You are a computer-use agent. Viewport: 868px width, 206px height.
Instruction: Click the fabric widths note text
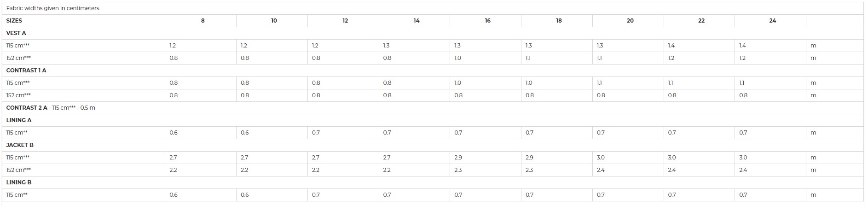(x=53, y=8)
